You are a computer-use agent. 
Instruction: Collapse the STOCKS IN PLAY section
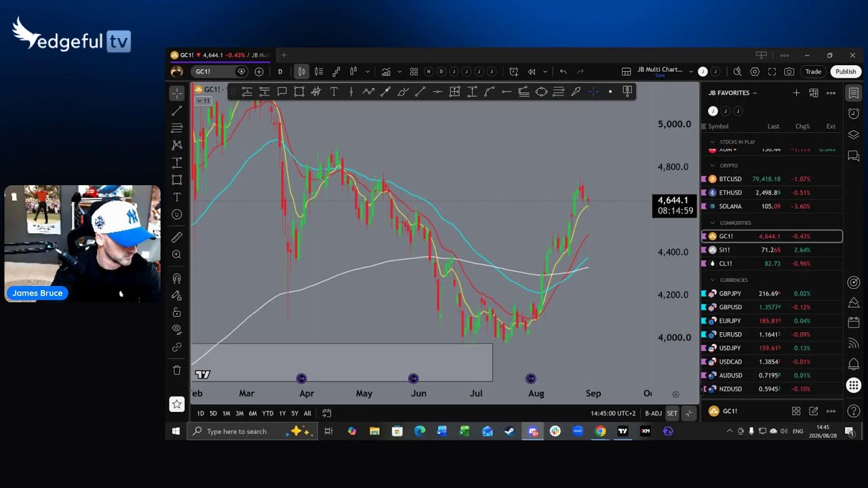(x=713, y=142)
